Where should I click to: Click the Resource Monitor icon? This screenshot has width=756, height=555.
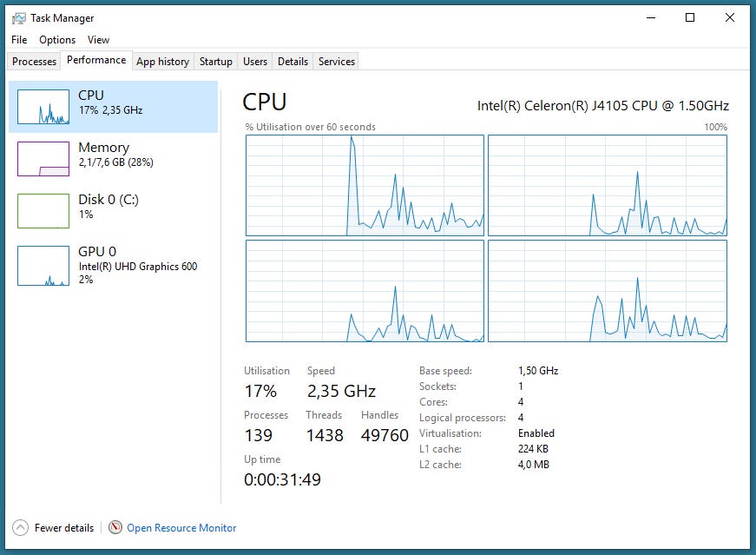coord(115,527)
